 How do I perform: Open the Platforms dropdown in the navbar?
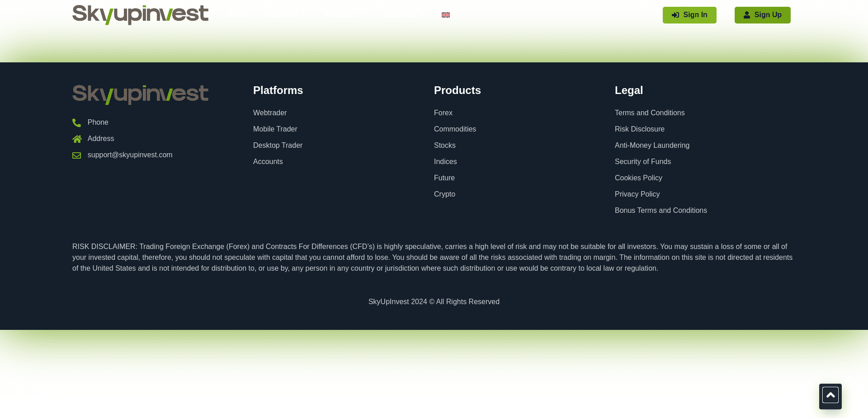coord(285,15)
